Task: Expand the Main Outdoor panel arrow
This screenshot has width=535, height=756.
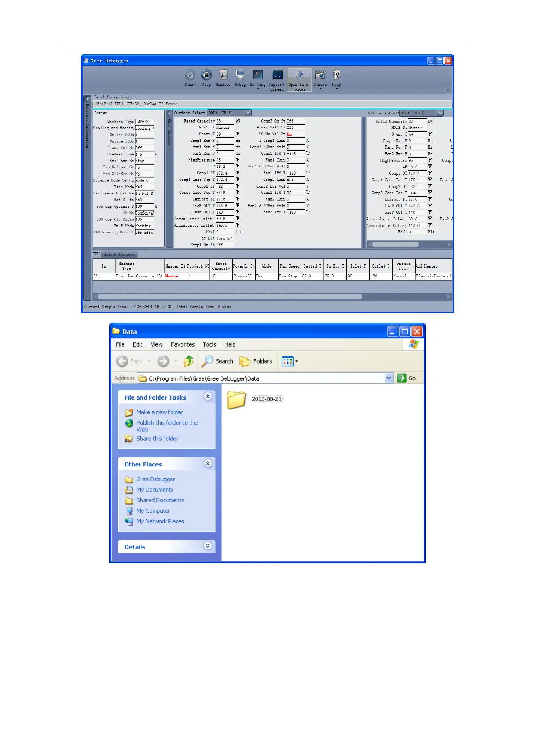Action: pyautogui.click(x=169, y=114)
